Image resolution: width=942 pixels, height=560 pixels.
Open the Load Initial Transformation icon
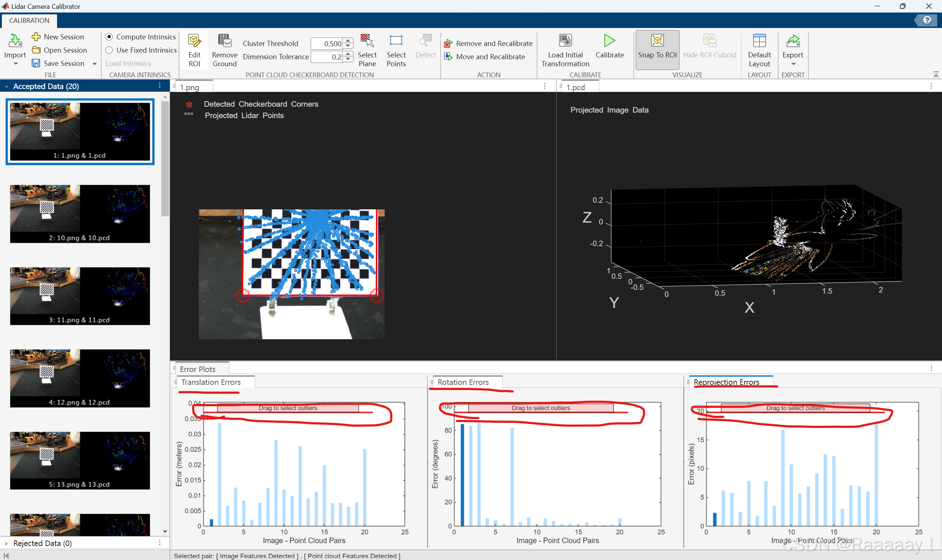coord(565,41)
